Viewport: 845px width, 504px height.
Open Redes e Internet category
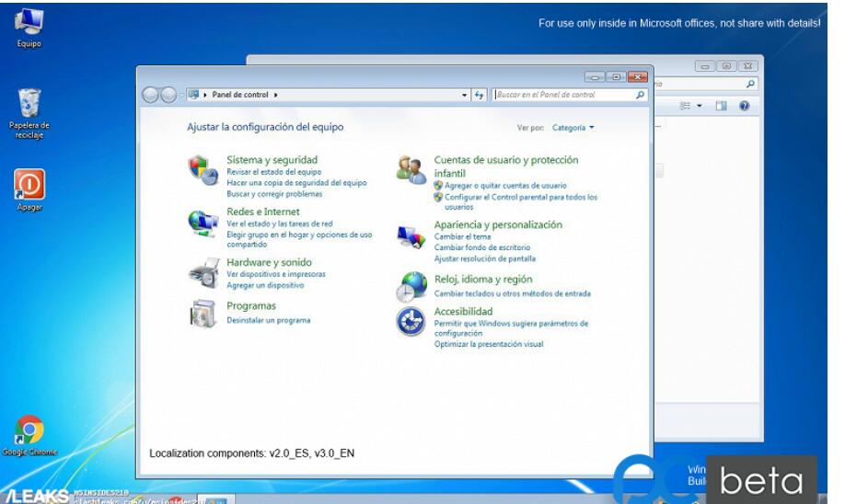pos(263,212)
